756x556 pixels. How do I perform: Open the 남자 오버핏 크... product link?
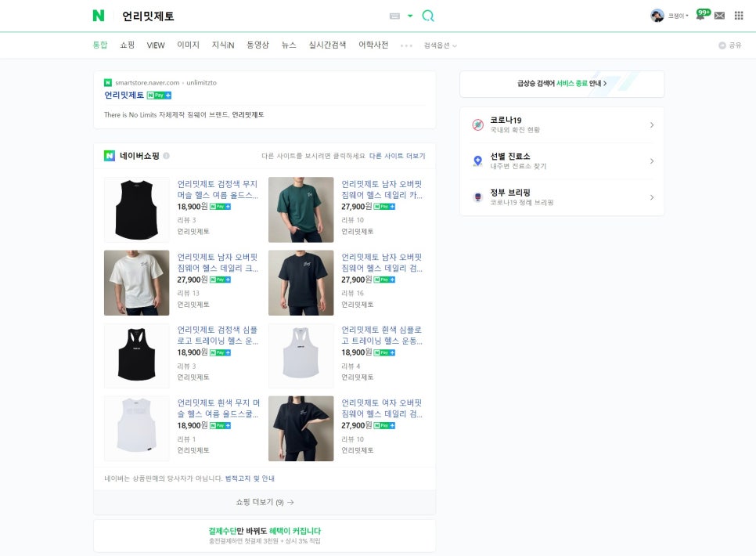pyautogui.click(x=218, y=262)
